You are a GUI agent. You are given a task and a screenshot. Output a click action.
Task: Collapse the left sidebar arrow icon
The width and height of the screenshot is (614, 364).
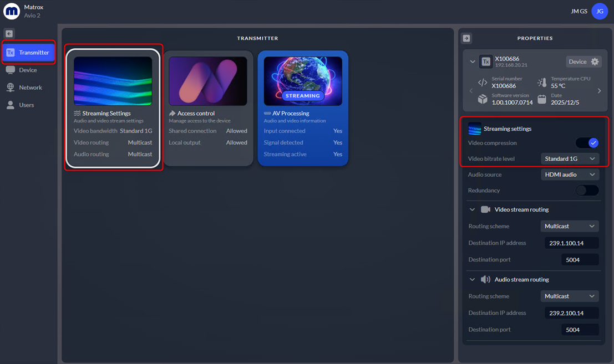click(x=9, y=34)
